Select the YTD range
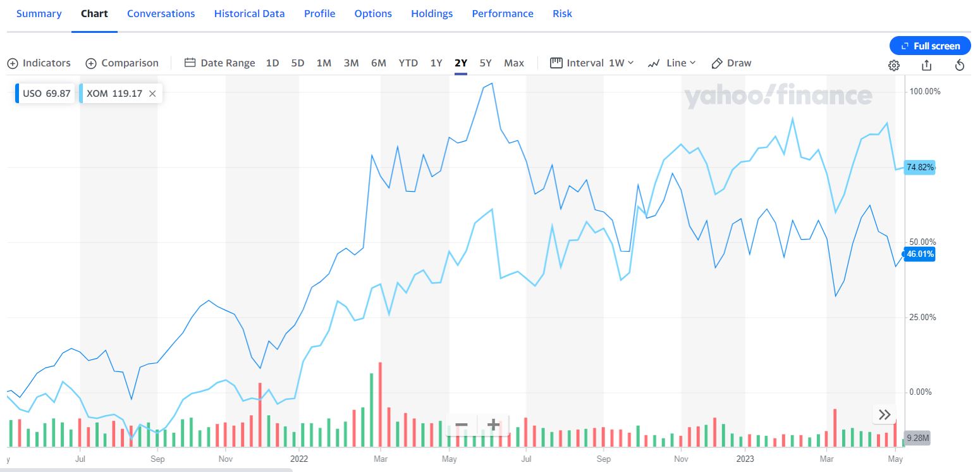 pyautogui.click(x=408, y=63)
